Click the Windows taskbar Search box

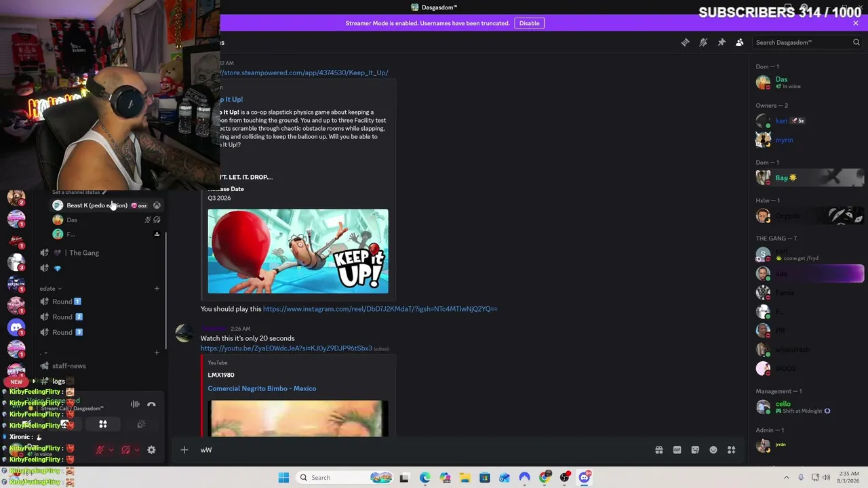click(x=344, y=477)
